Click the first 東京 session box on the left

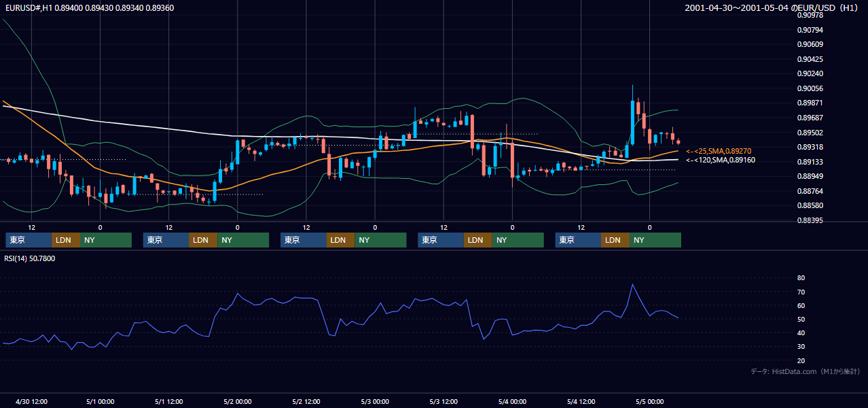(x=29, y=240)
